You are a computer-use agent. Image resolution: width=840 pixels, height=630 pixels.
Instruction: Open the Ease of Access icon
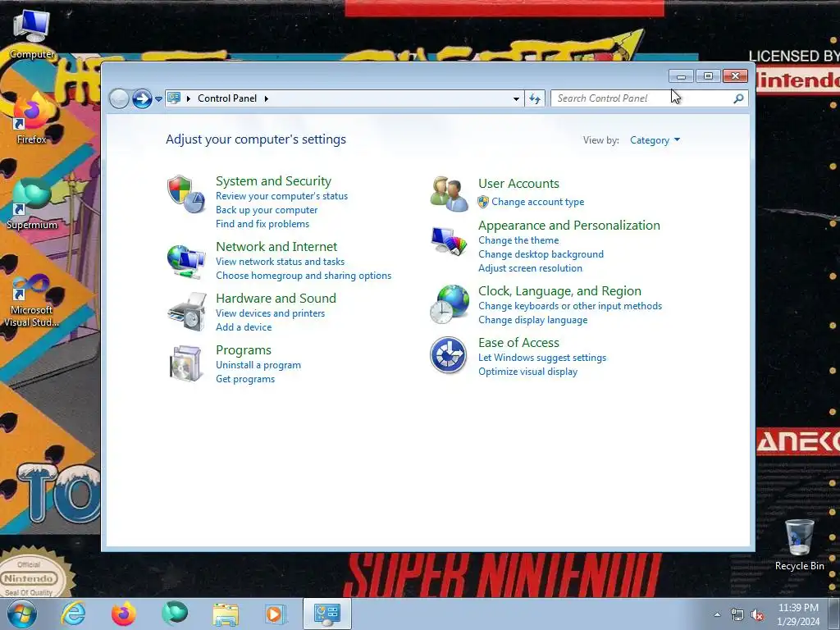(449, 354)
